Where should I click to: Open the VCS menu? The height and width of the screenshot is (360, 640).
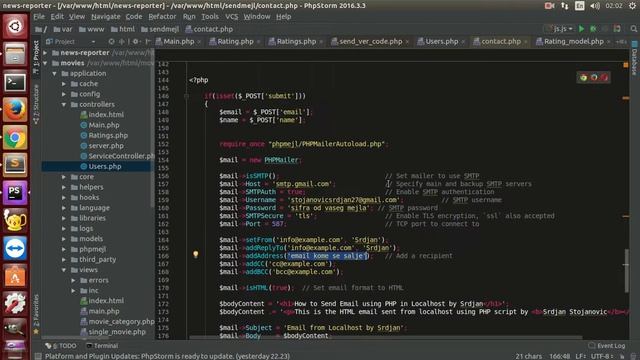click(231, 17)
